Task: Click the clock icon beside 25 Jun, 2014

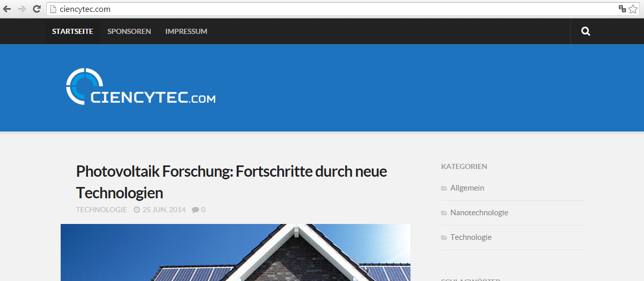Action: [x=137, y=210]
